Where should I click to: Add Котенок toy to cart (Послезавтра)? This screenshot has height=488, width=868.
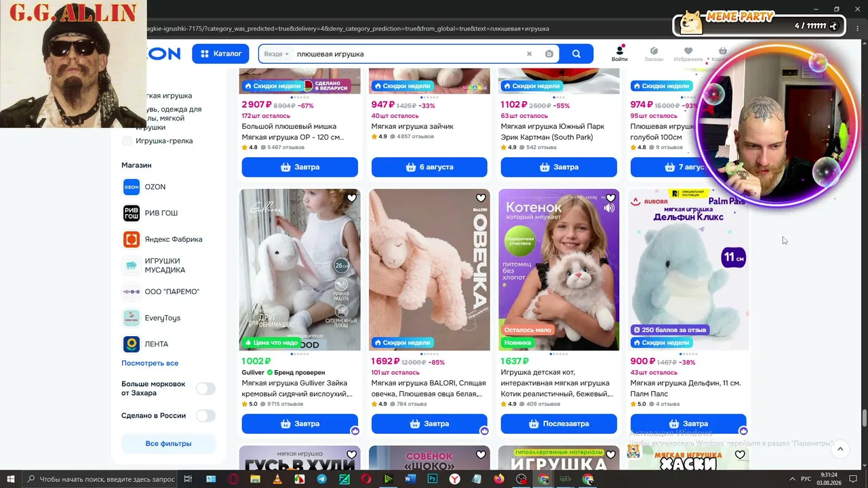[x=559, y=424]
